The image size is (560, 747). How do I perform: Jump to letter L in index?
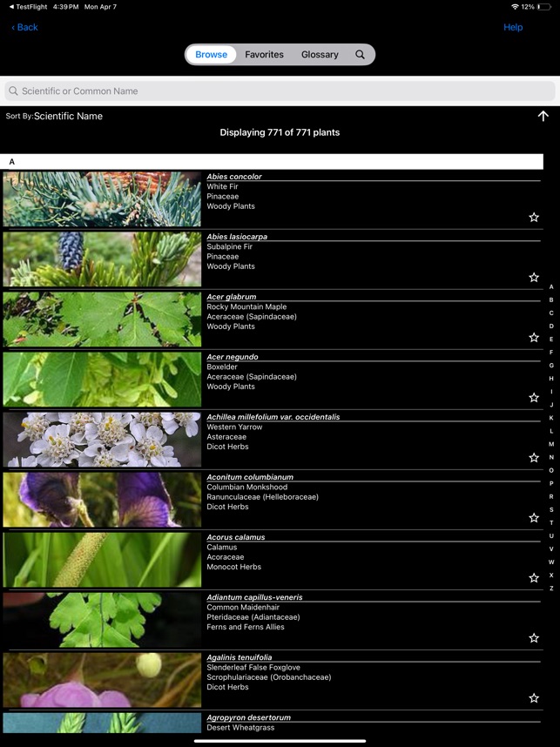tap(551, 431)
